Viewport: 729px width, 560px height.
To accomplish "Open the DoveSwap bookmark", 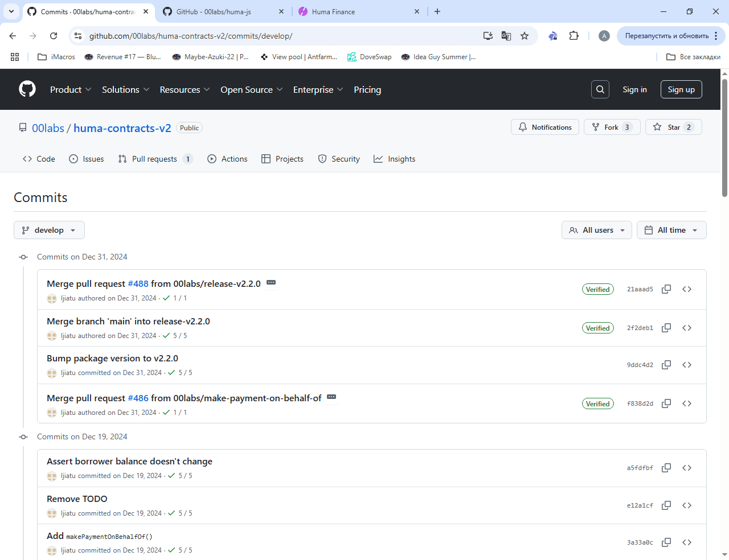I will click(x=370, y=57).
